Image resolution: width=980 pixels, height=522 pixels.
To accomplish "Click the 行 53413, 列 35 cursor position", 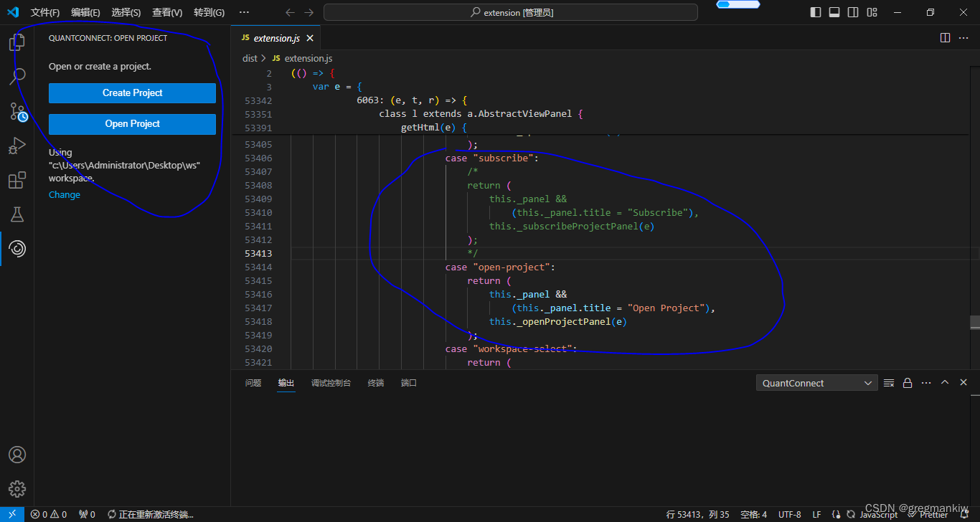I will point(698,514).
